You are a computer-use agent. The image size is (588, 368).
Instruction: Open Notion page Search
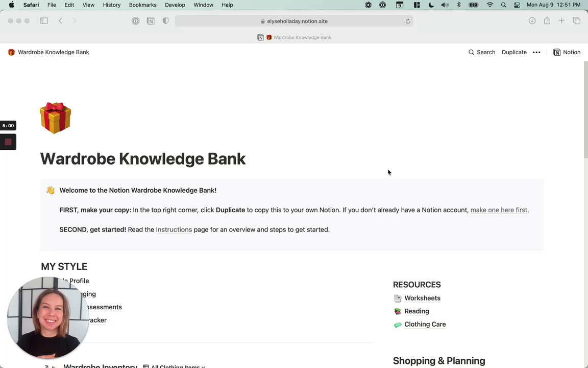(x=482, y=52)
